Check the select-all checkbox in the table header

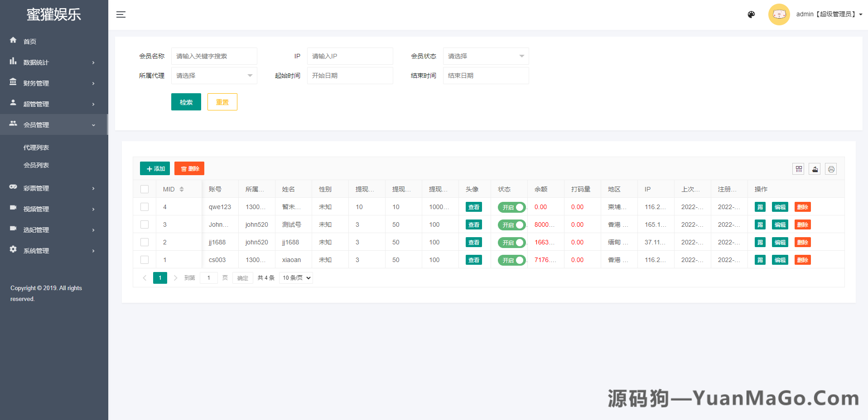click(x=145, y=189)
